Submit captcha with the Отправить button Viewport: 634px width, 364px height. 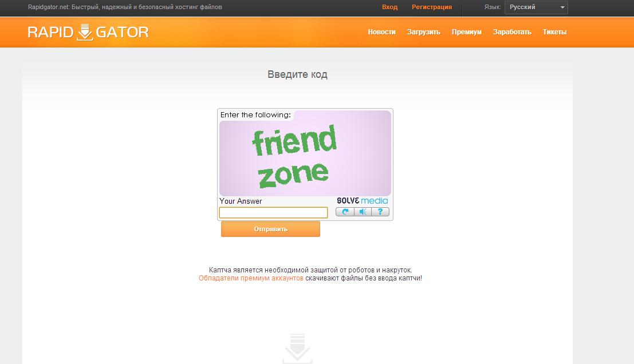(x=270, y=229)
